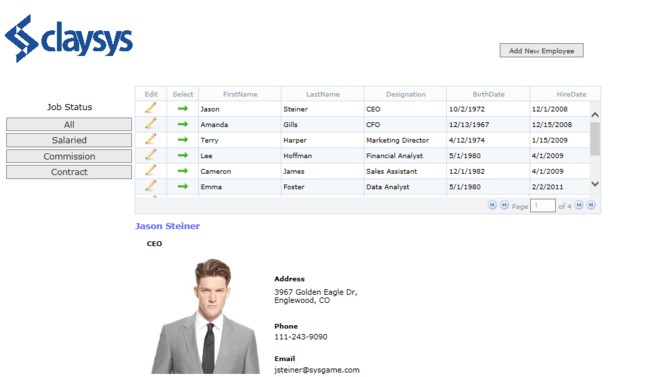Go to the previous page of the grid
The image size is (657, 377).
pos(504,205)
